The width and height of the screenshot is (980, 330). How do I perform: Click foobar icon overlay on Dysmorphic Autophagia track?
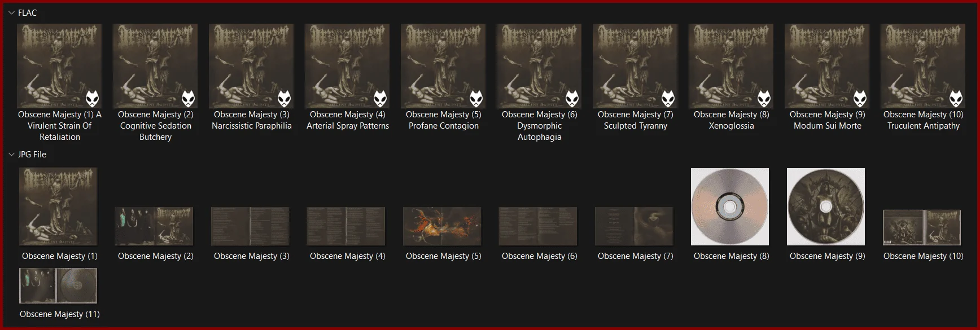572,99
